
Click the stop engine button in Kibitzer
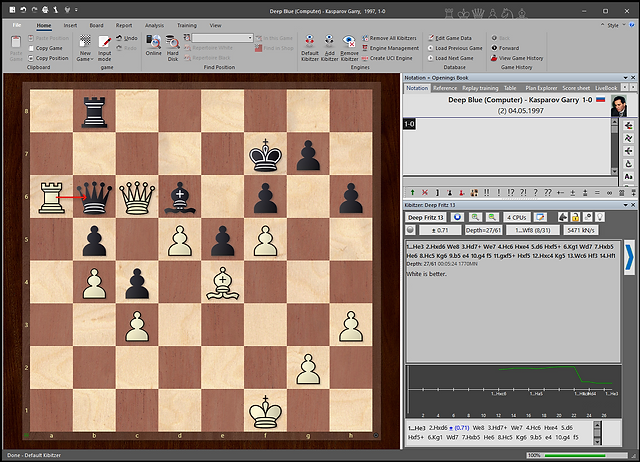point(457,218)
